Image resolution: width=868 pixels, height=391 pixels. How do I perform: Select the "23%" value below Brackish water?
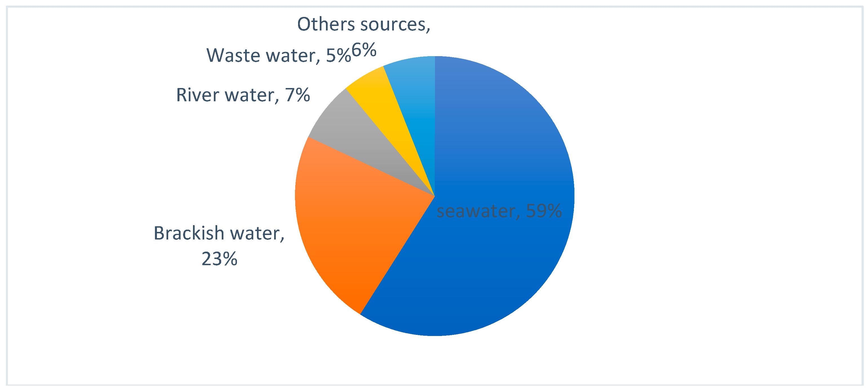(219, 259)
